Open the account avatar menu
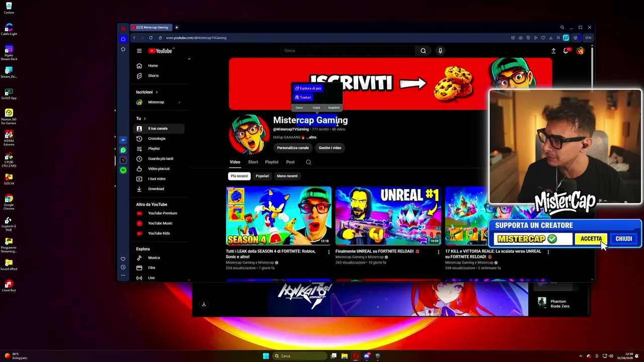Screen dimensions: 644x362 pos(580,51)
